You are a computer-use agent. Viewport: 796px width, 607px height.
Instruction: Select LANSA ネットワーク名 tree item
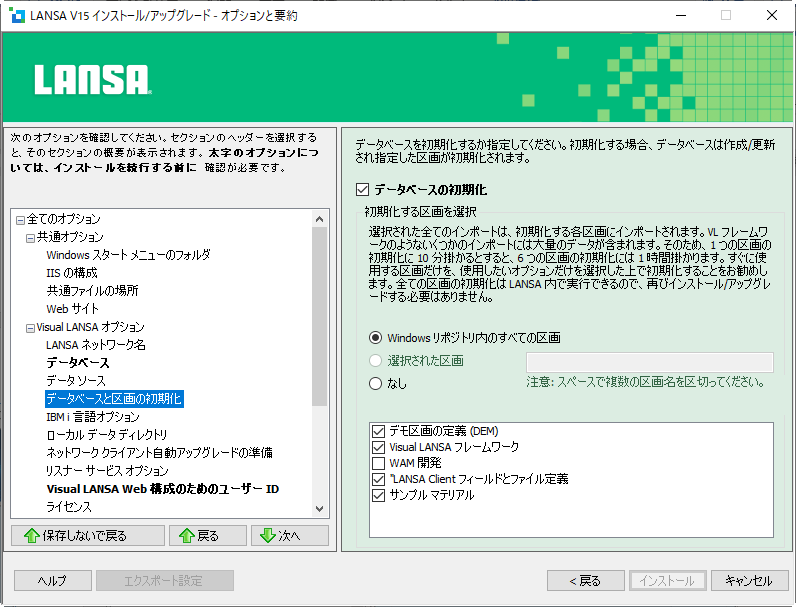click(x=95, y=345)
